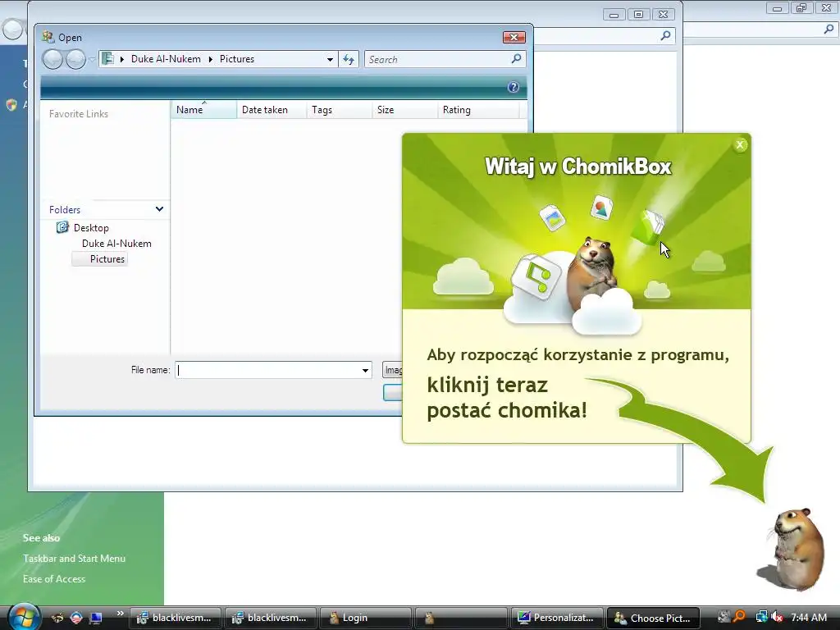Click the second quick launch icon

[x=76, y=618]
